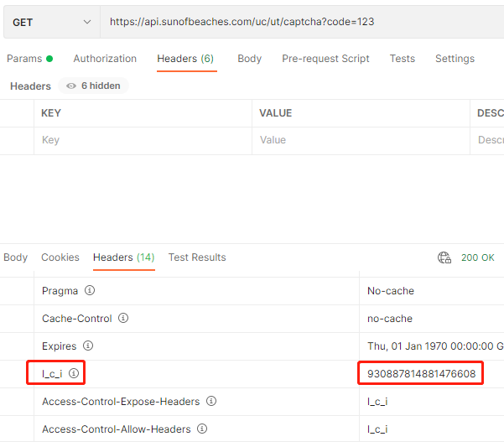504x447 pixels.
Task: Click the info icon next to Expires
Action: tap(88, 346)
